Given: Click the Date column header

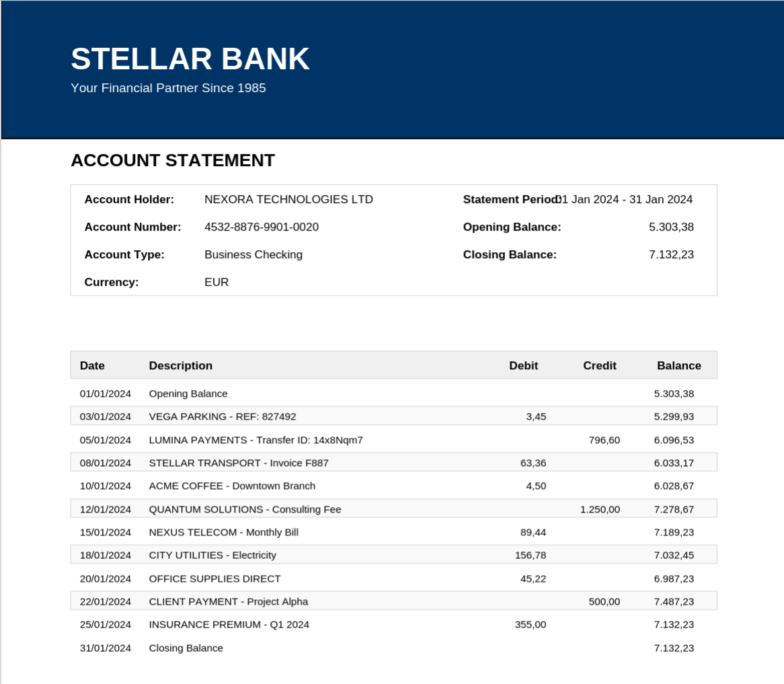Looking at the screenshot, I should point(92,365).
